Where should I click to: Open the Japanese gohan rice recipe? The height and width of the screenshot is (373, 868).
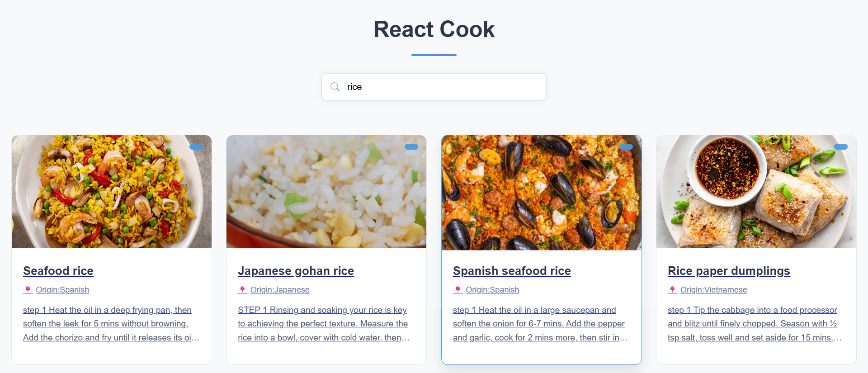(296, 271)
